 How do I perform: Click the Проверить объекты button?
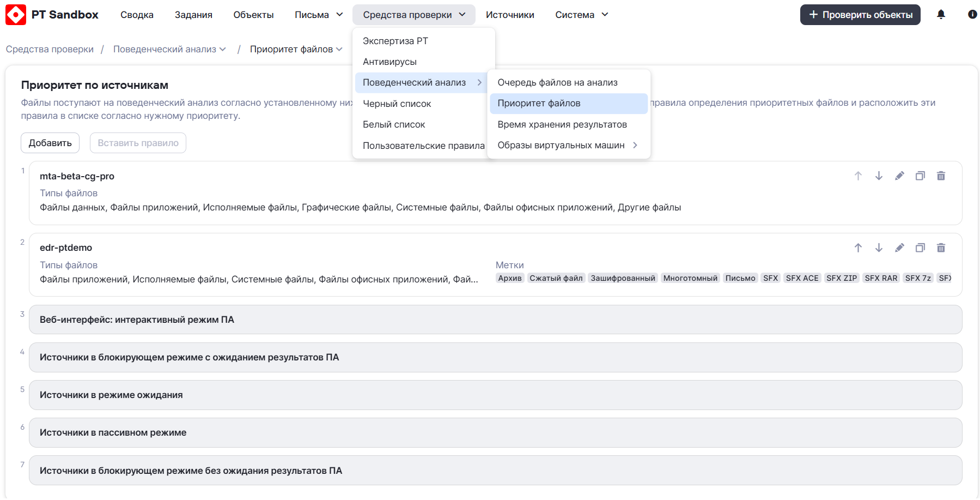(860, 15)
